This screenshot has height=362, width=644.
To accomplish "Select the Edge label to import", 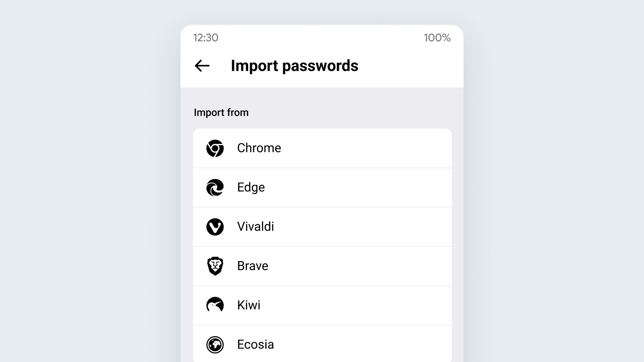I will (x=251, y=187).
